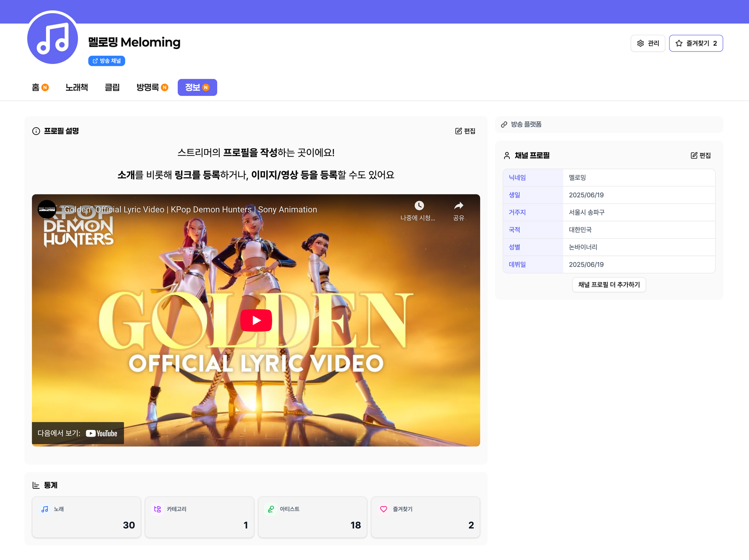Edit the 프로필 설명 section

[x=465, y=131]
